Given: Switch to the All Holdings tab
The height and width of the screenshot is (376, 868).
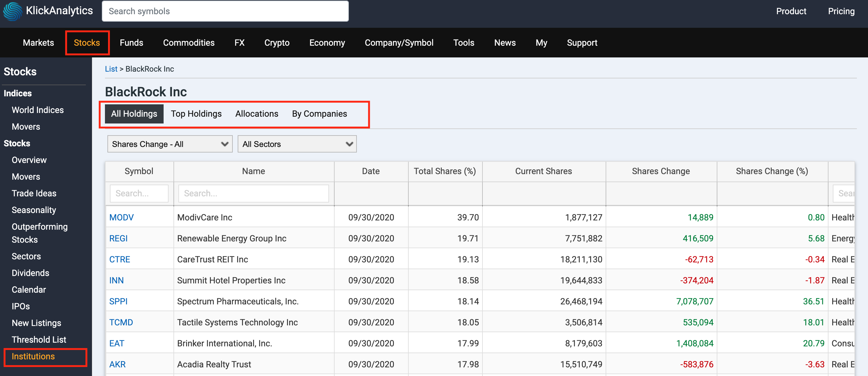Looking at the screenshot, I should pos(134,114).
